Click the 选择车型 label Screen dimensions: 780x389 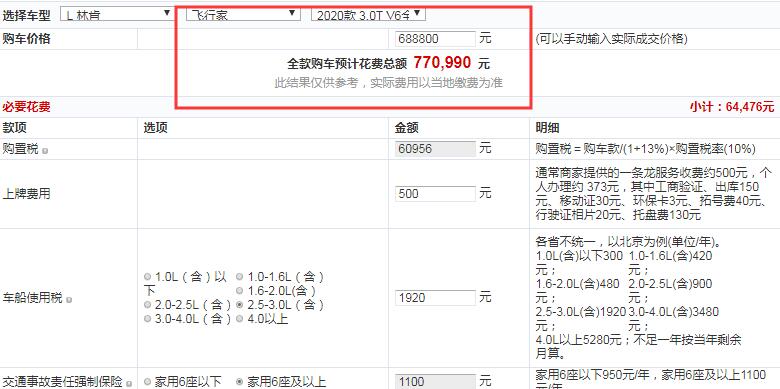coord(26,15)
